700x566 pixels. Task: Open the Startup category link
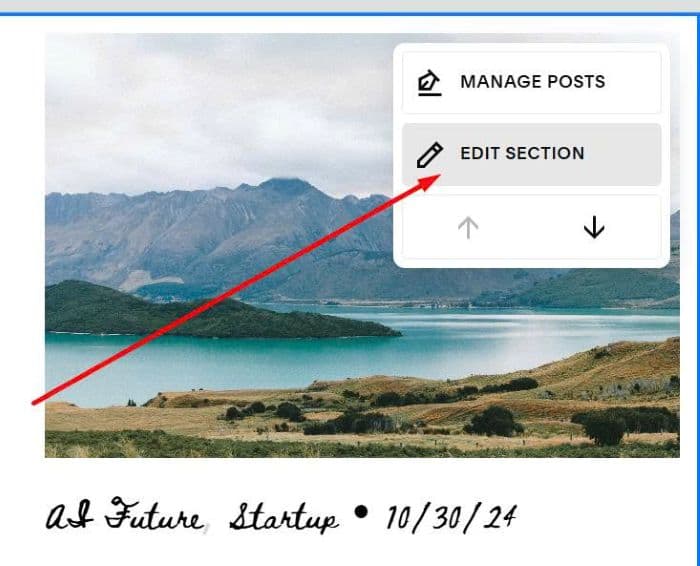pos(284,518)
